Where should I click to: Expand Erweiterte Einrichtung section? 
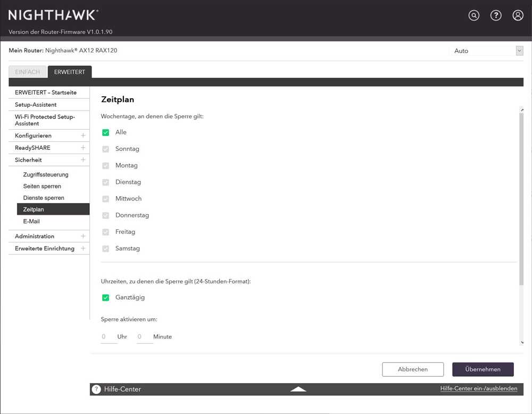83,248
